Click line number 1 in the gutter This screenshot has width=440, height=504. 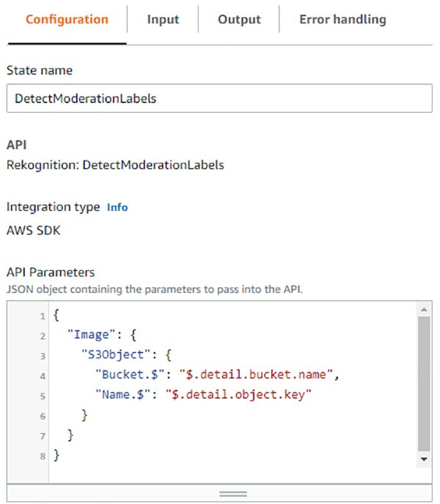point(43,316)
